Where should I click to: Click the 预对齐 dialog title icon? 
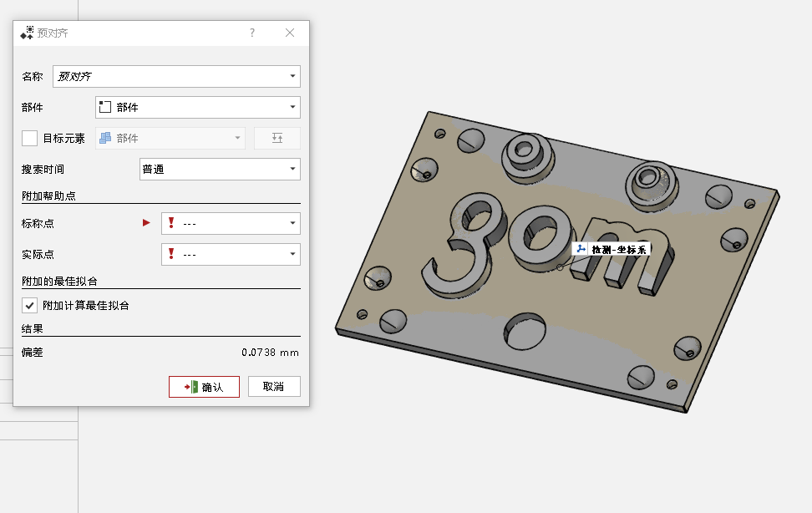pos(27,33)
